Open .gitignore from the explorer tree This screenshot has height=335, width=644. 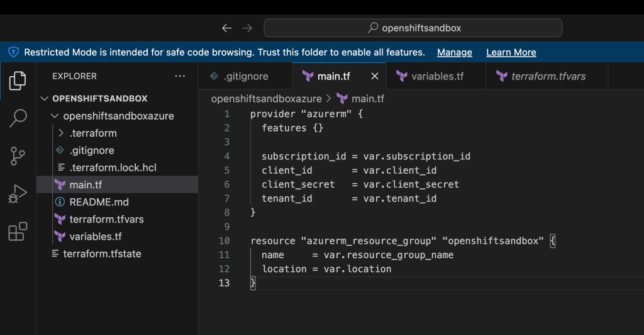[x=117, y=150]
